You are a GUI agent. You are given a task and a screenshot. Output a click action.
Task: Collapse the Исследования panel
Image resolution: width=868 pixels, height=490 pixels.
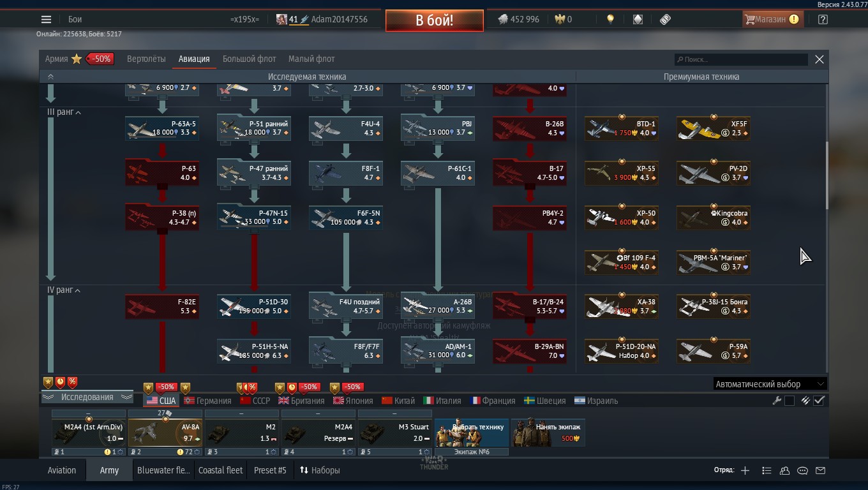[87, 397]
